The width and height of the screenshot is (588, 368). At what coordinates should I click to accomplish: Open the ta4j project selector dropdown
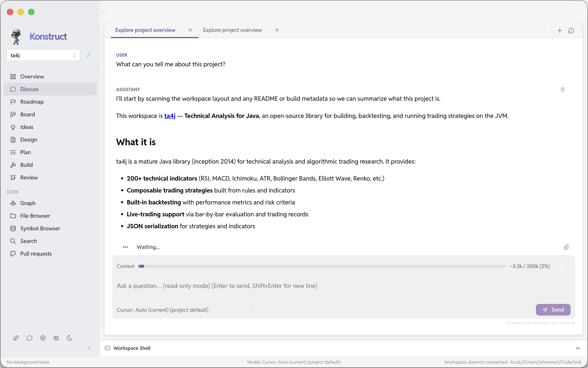pyautogui.click(x=43, y=55)
